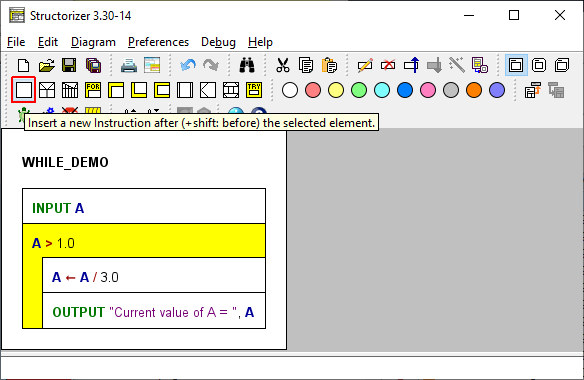Insert a WHILE loop element
Image resolution: width=584 pixels, height=380 pixels.
point(116,90)
